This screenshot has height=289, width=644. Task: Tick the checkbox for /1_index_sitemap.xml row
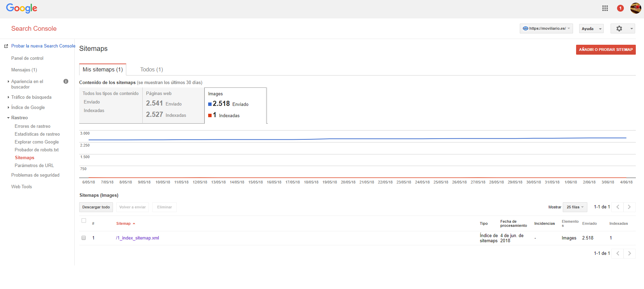coord(84,238)
